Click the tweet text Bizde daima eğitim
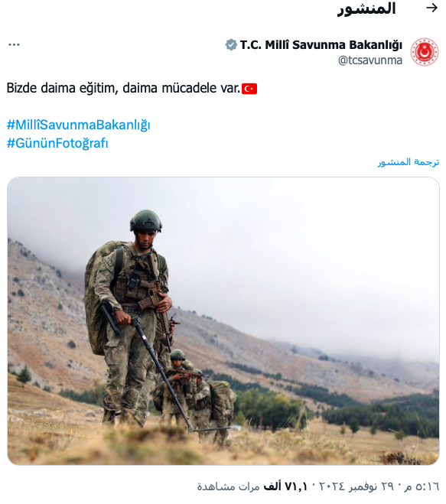 (63, 88)
